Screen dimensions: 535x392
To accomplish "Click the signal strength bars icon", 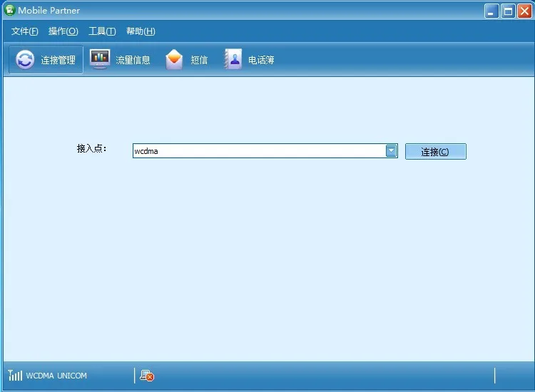I will 16,376.
